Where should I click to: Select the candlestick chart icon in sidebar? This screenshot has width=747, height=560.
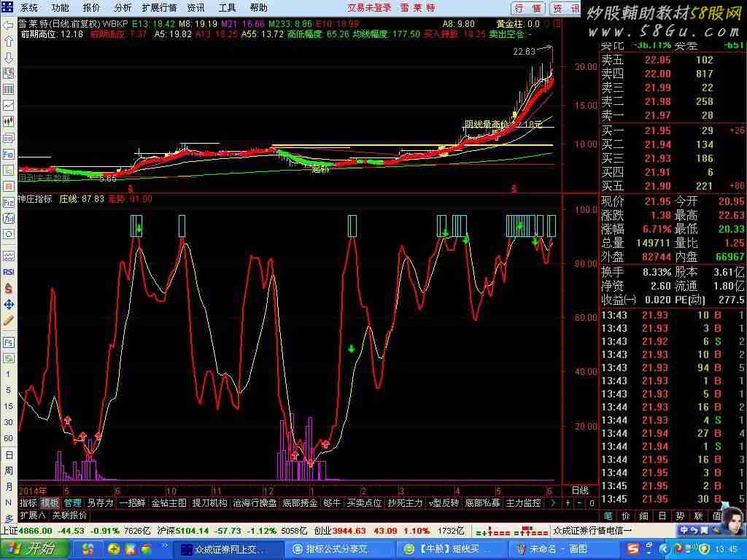point(8,122)
